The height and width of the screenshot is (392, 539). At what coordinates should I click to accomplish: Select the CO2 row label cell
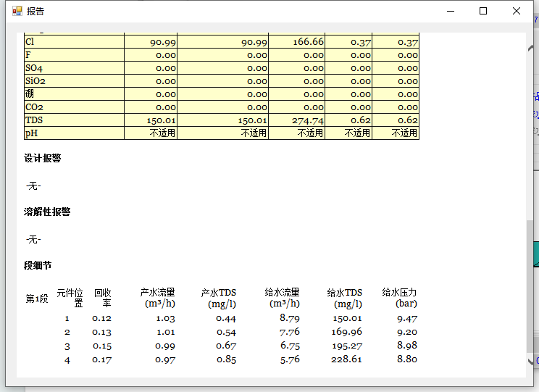(x=34, y=107)
